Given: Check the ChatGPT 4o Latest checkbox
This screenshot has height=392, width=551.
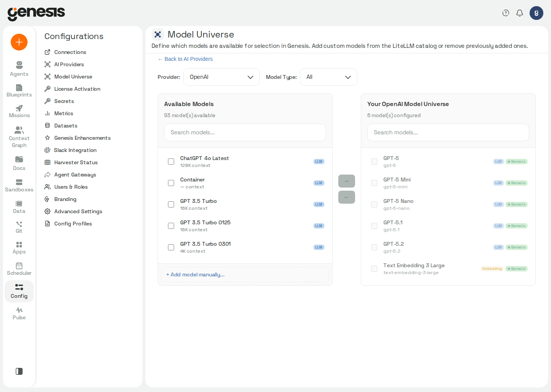Looking at the screenshot, I should coord(171,162).
